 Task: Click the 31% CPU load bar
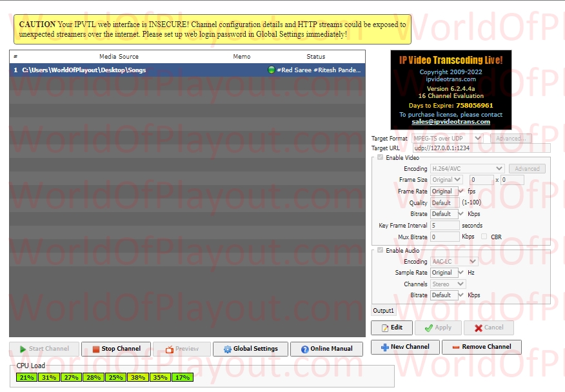point(49,377)
